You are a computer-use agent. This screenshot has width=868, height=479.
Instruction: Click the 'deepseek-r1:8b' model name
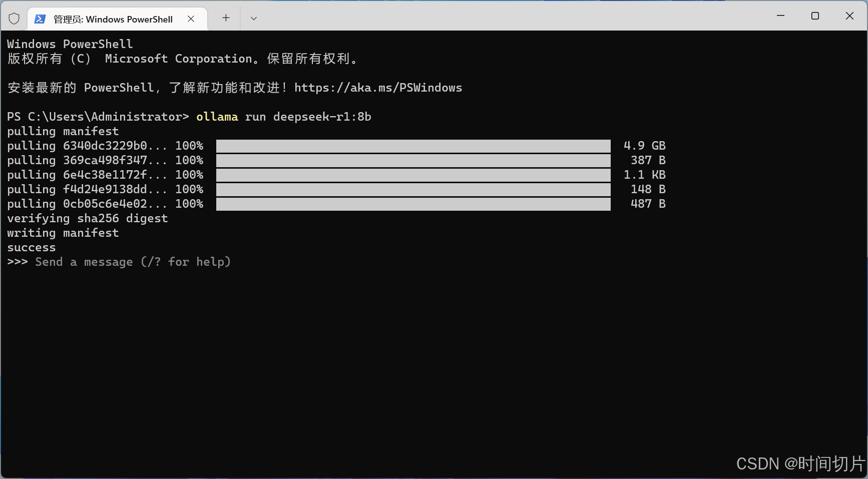pos(322,117)
